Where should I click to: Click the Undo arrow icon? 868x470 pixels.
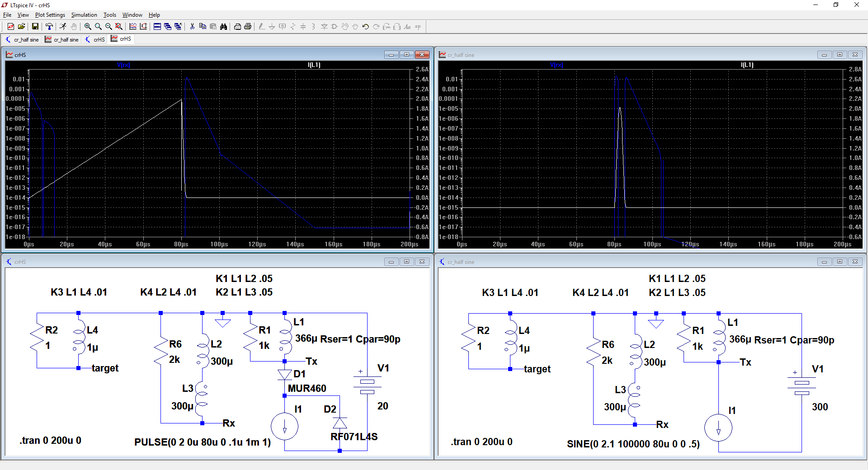tap(365, 27)
